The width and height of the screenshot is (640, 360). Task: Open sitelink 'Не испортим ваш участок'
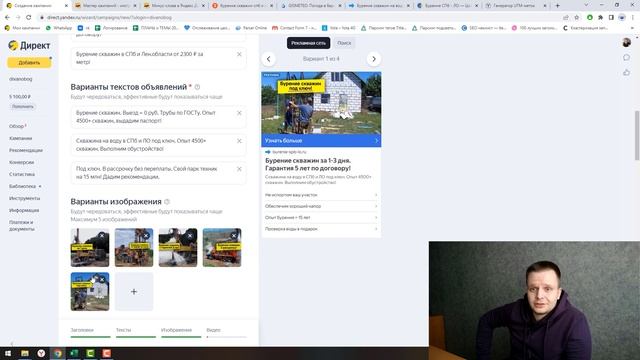[321, 195]
